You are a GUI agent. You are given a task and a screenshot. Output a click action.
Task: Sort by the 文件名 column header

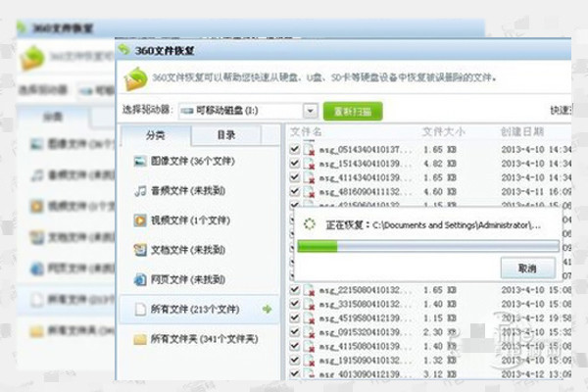(306, 132)
